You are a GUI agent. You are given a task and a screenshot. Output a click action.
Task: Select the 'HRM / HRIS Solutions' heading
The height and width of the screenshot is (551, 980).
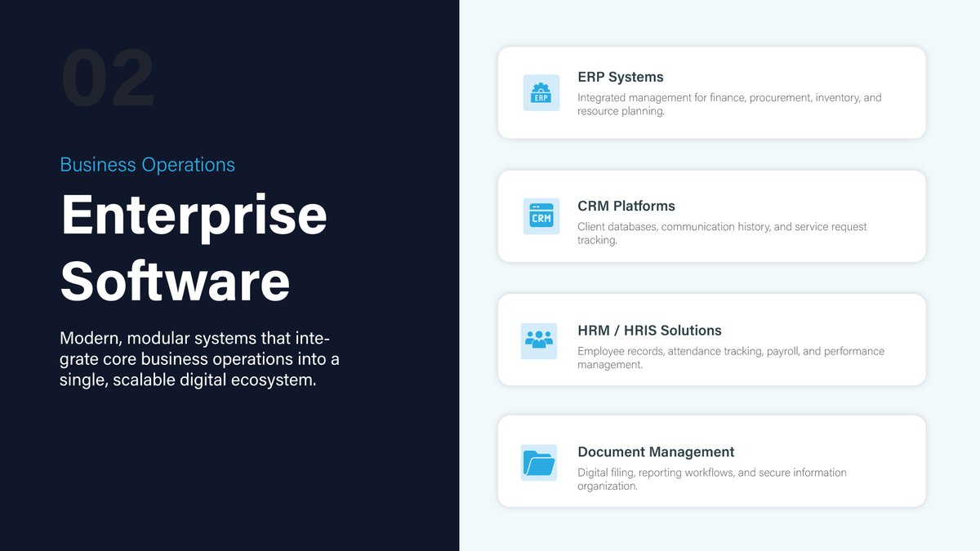click(650, 331)
